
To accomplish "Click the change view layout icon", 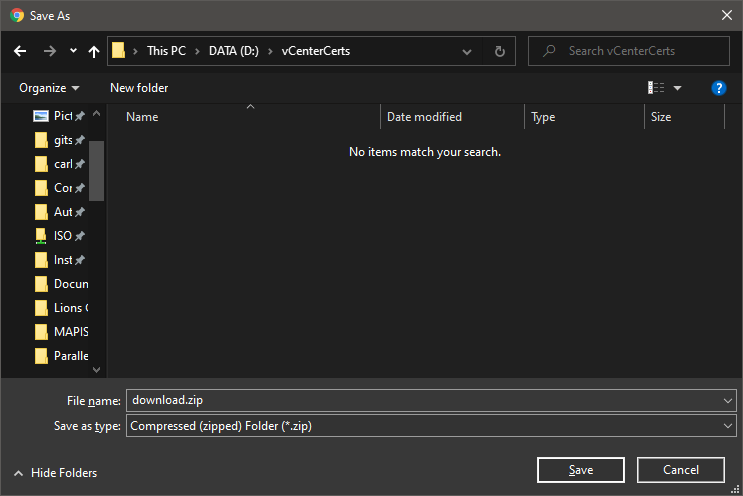I will [656, 88].
